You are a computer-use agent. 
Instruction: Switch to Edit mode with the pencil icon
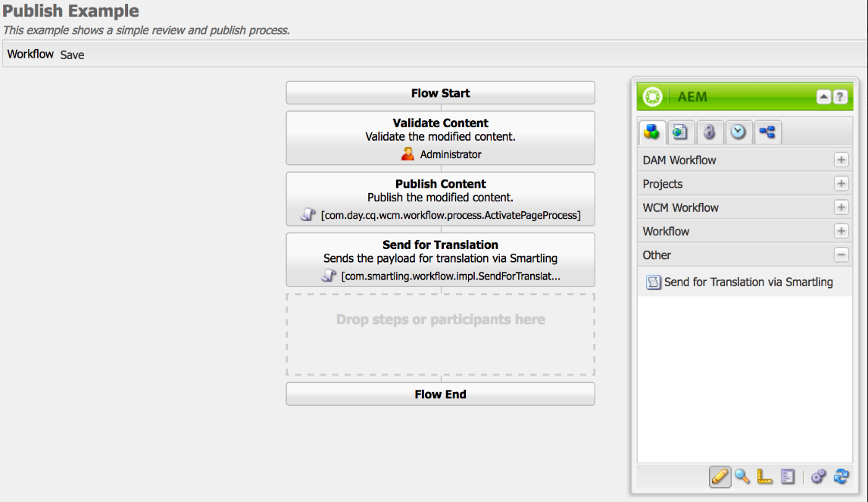click(x=720, y=477)
